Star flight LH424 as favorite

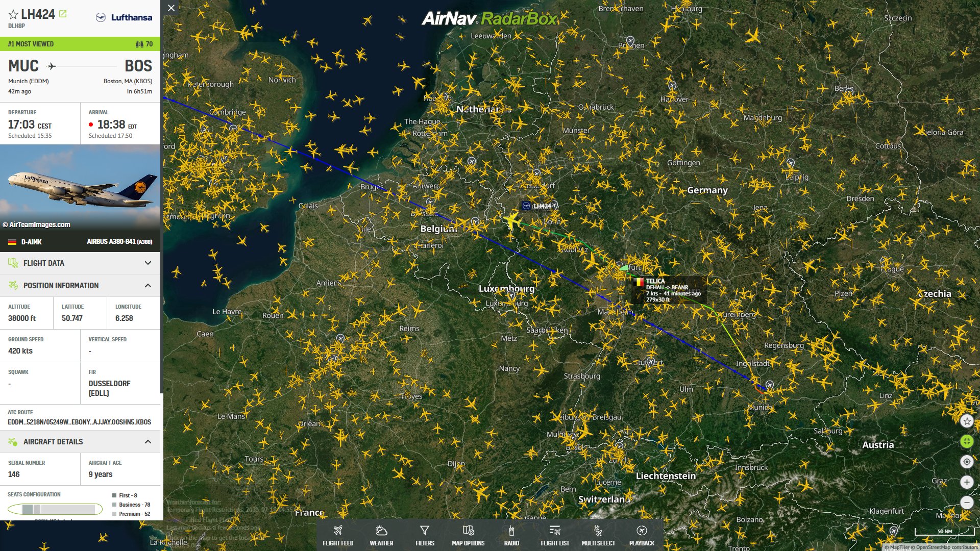13,15
